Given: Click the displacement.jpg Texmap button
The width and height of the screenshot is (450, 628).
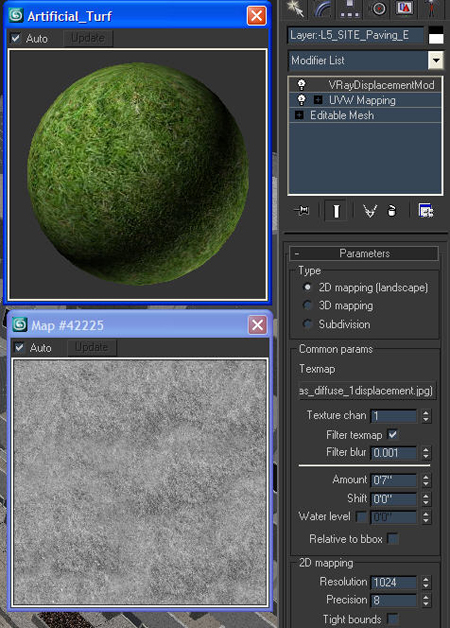Looking at the screenshot, I should [x=367, y=390].
